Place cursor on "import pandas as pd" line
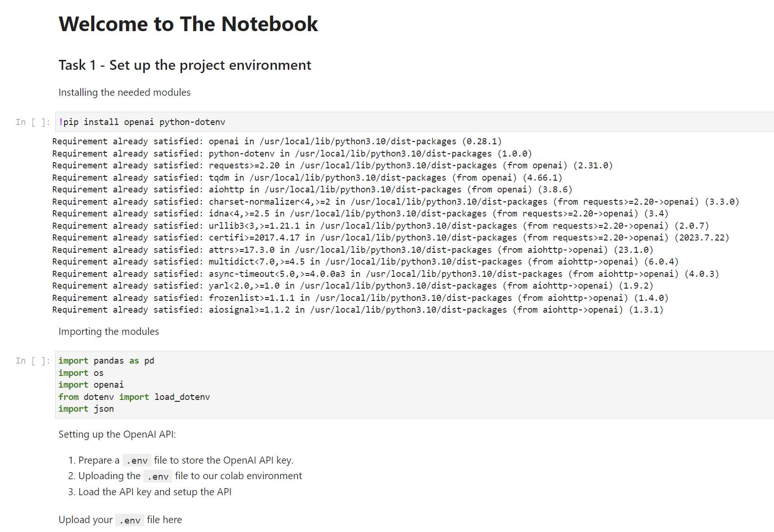This screenshot has width=774, height=532. (x=106, y=361)
